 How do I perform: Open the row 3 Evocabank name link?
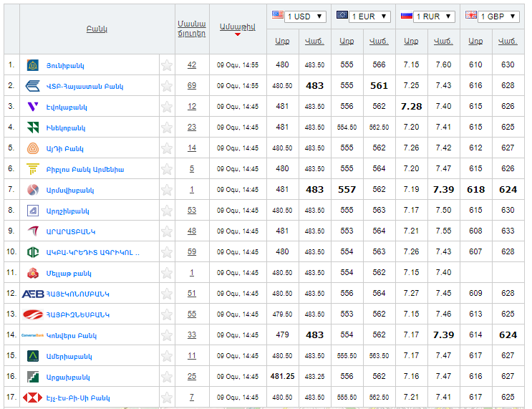pyautogui.click(x=67, y=107)
